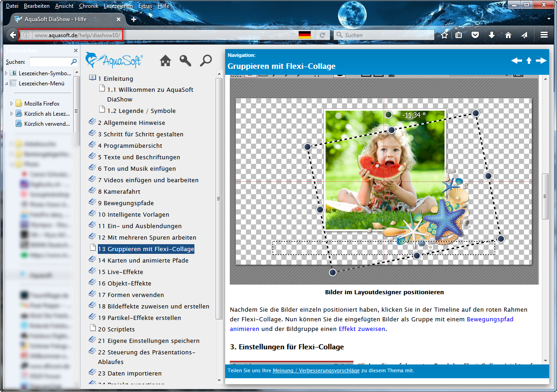The width and height of the screenshot is (557, 392).
Task: Open the Chronik menu
Action: (88, 6)
